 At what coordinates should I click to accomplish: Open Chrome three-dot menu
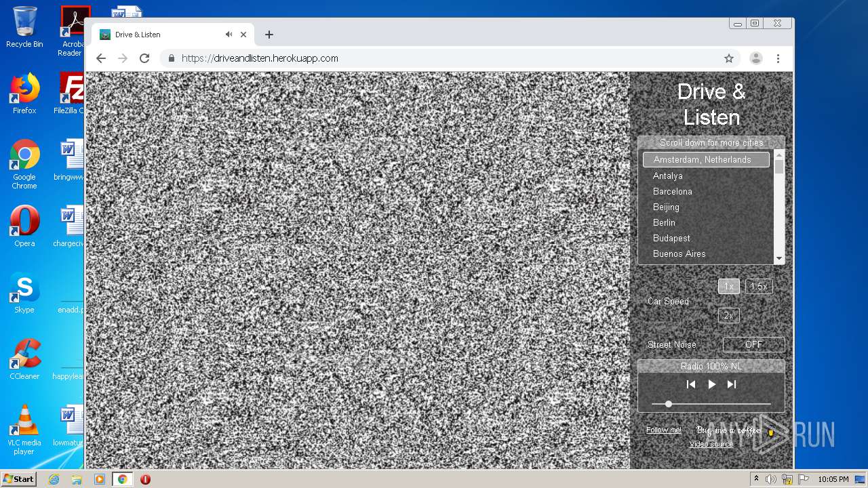(778, 58)
